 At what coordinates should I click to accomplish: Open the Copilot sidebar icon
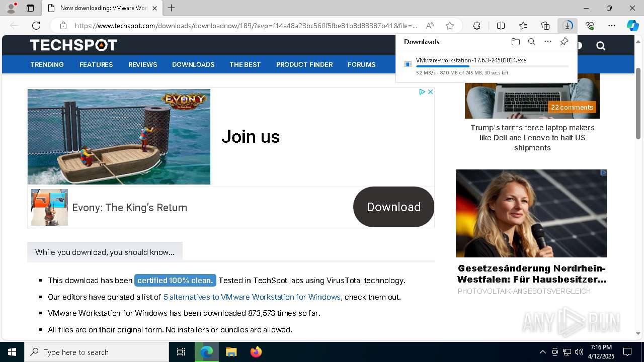point(633,26)
